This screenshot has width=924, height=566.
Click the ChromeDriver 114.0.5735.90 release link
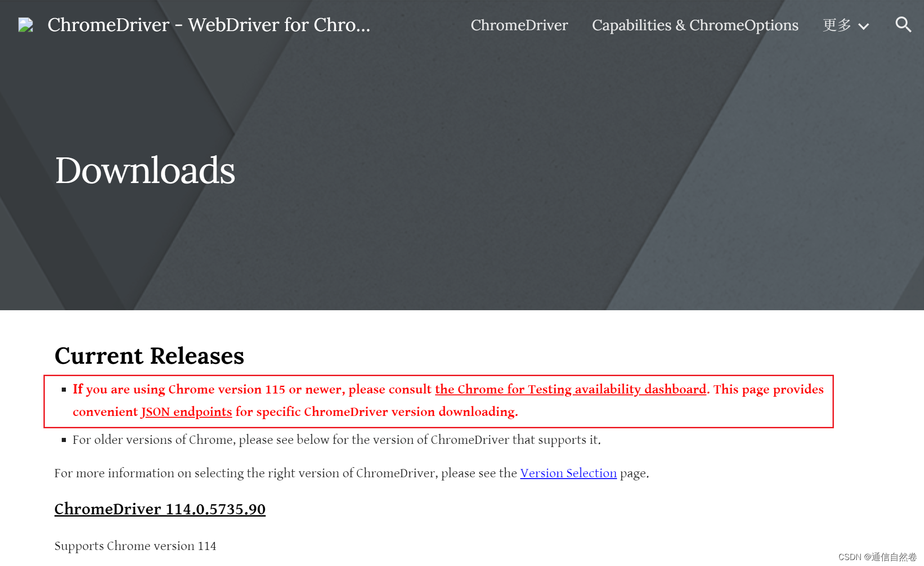coord(161,508)
